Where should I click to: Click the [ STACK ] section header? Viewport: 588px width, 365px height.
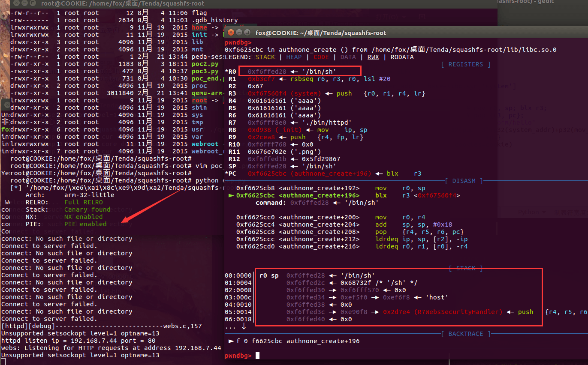(466, 268)
